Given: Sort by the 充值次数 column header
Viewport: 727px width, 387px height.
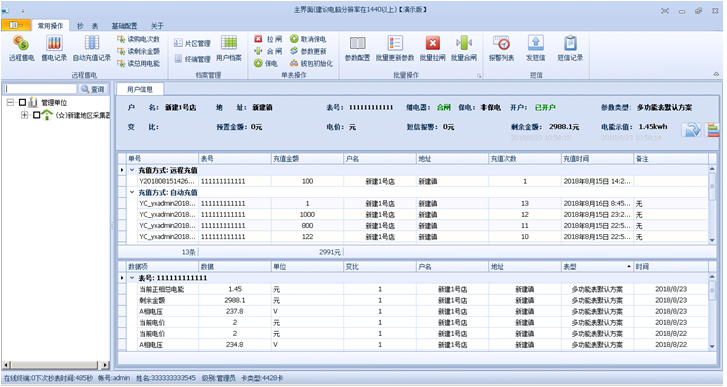Looking at the screenshot, I should (x=524, y=159).
